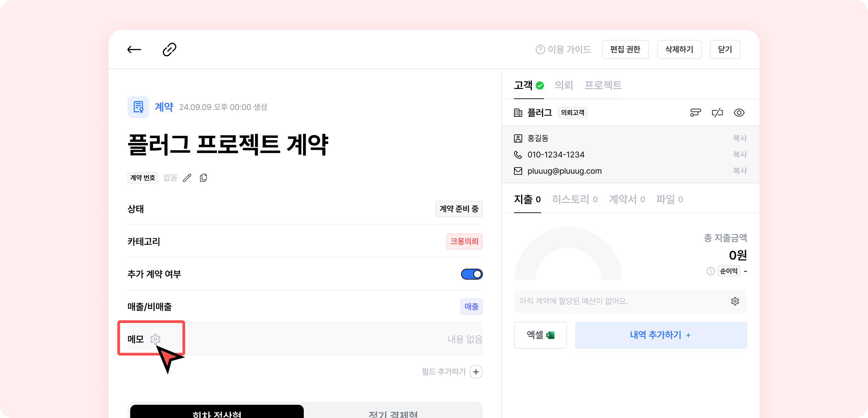868x418 pixels.
Task: Open budget settings gear icon
Action: pyautogui.click(x=735, y=301)
